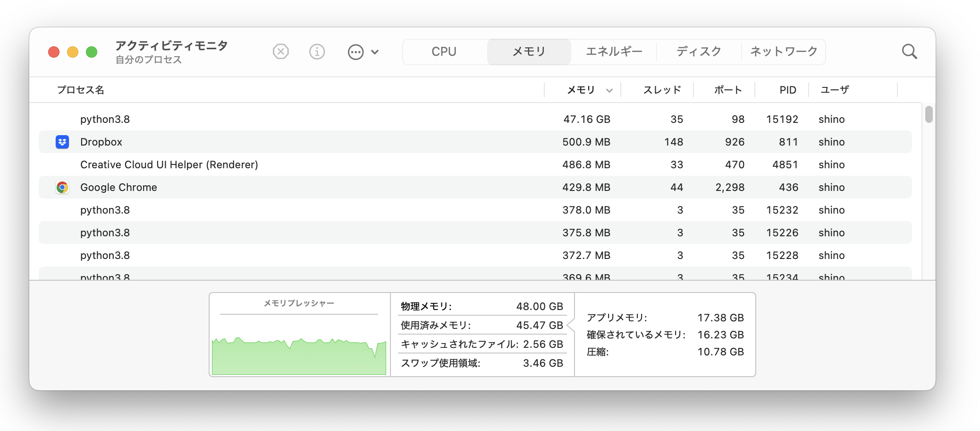Image resolution: width=980 pixels, height=431 pixels.
Task: Select the メモリ tab
Action: pyautogui.click(x=528, y=52)
